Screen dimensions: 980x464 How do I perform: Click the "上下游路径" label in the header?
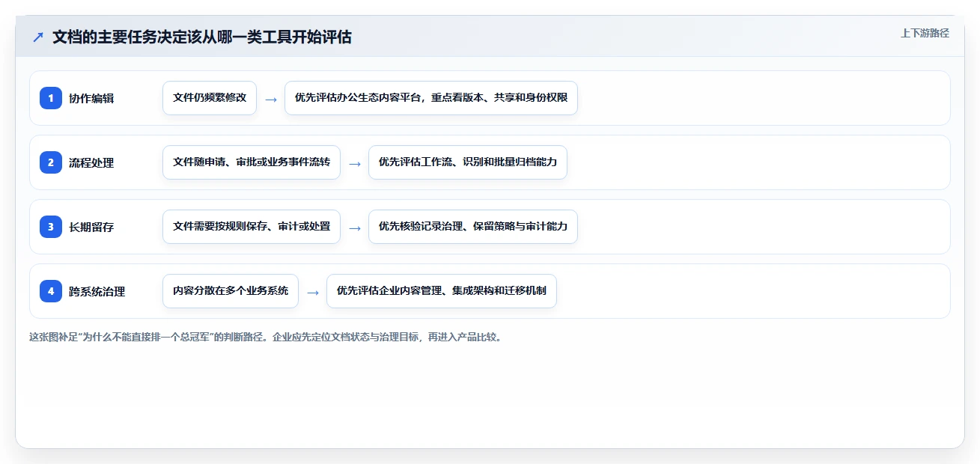(x=925, y=33)
